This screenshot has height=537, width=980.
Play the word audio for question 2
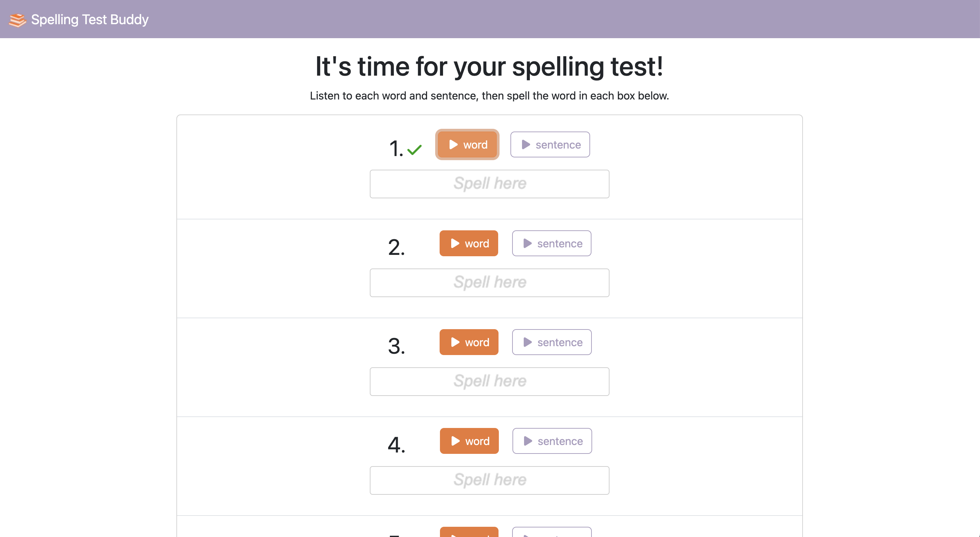(x=469, y=243)
